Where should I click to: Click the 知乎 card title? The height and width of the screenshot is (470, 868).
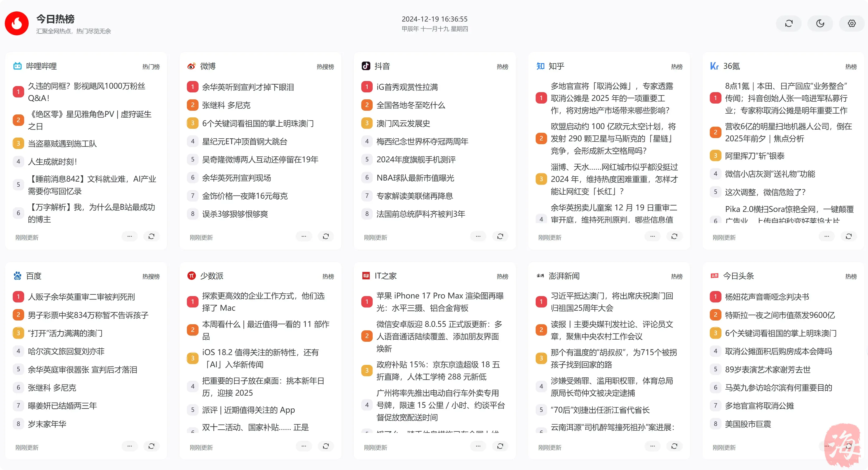tap(556, 66)
